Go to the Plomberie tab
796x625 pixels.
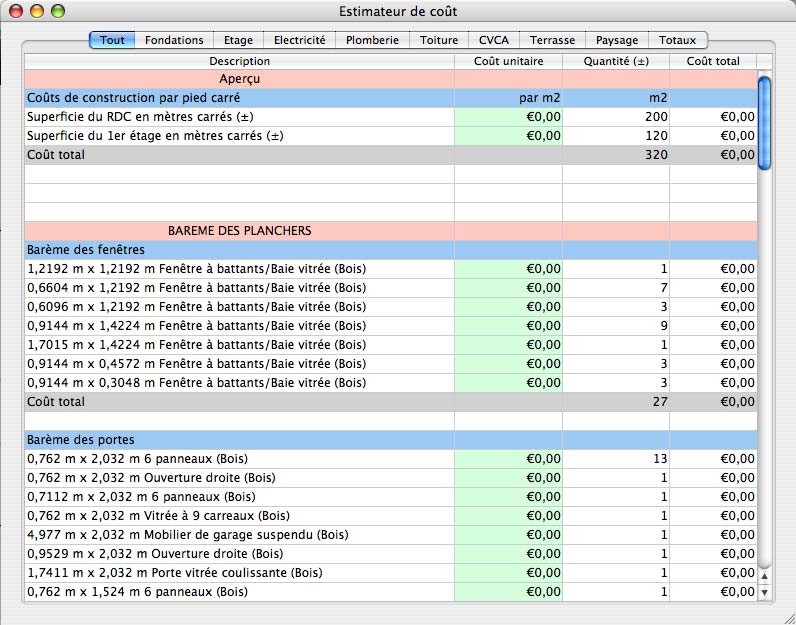(372, 40)
